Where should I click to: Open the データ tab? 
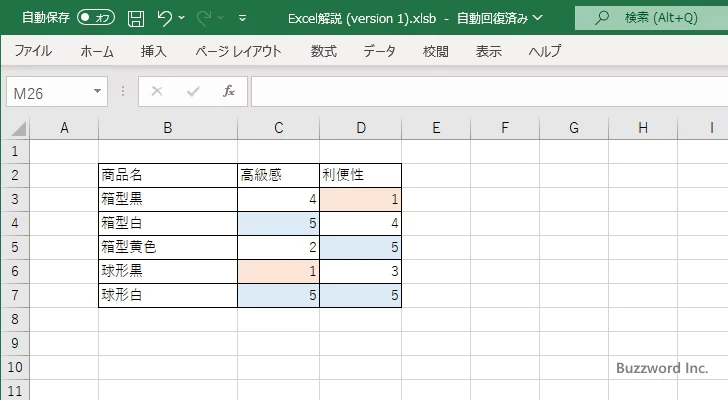379,51
